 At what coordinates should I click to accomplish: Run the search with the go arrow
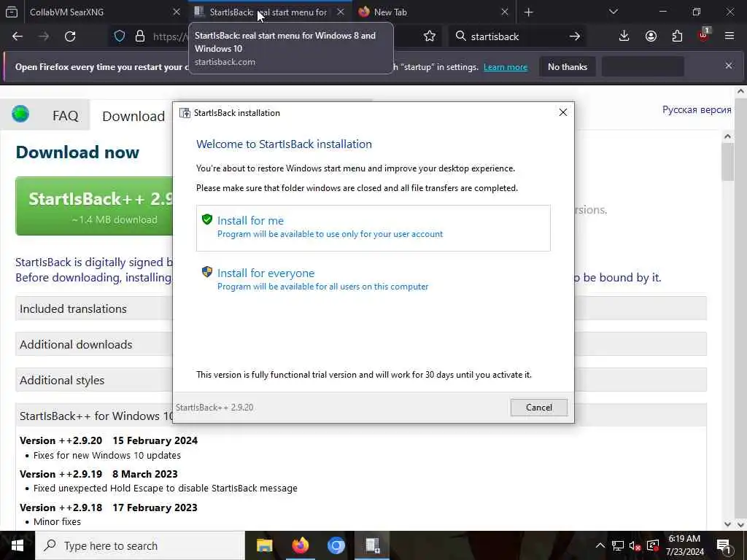click(x=575, y=36)
